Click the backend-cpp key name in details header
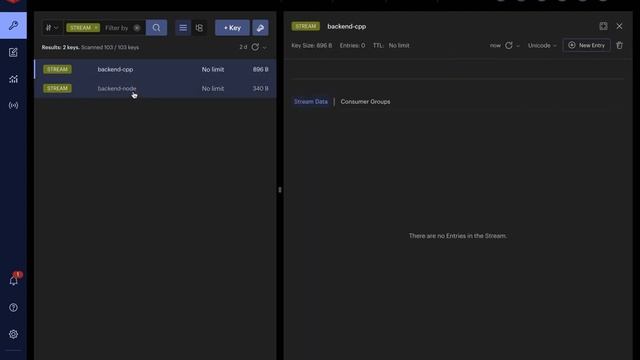The image size is (640, 360). [x=347, y=27]
